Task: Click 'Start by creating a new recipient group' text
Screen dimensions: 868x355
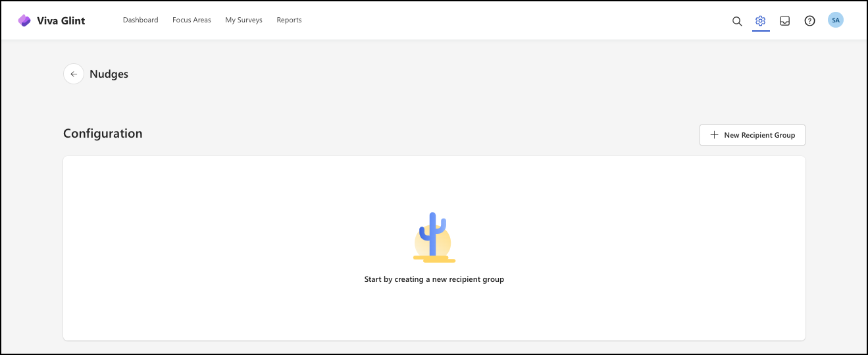Action: (x=434, y=279)
